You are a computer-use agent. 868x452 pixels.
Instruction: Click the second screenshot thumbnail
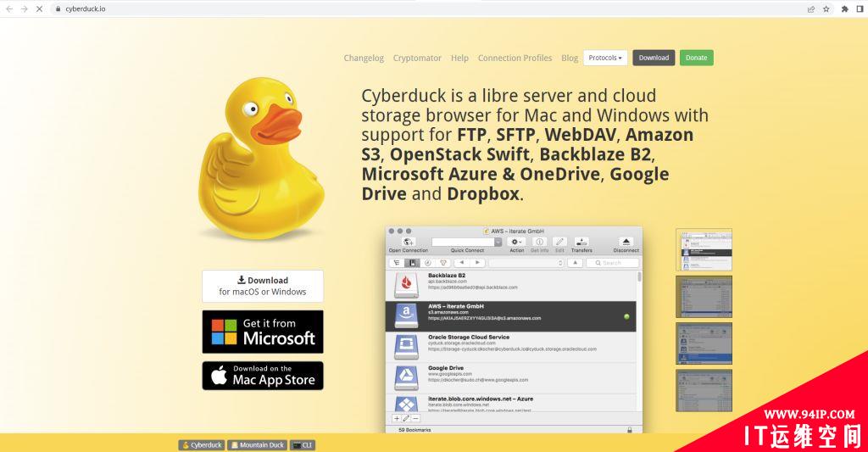[704, 297]
